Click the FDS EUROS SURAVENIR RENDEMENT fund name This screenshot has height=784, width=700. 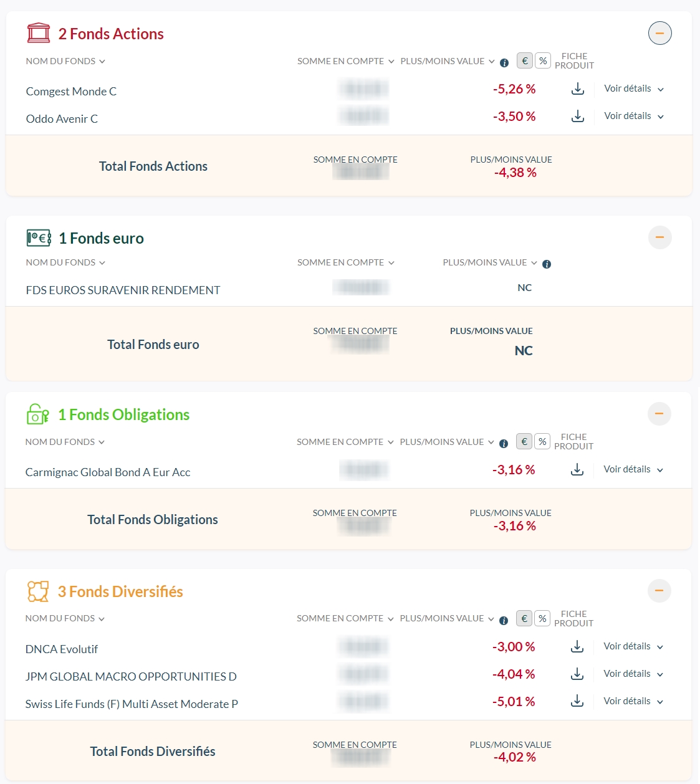click(123, 290)
